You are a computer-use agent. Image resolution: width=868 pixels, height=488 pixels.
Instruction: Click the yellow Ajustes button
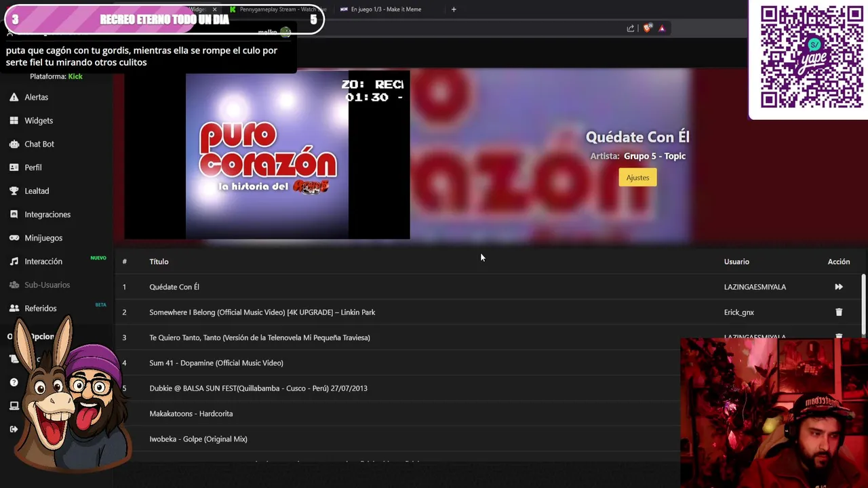pos(637,178)
